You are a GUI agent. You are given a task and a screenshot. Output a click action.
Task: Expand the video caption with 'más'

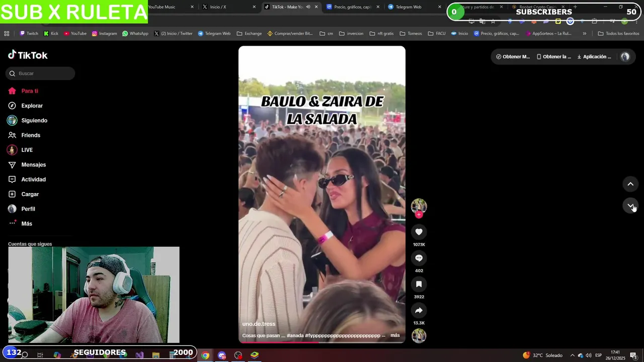coord(395,335)
